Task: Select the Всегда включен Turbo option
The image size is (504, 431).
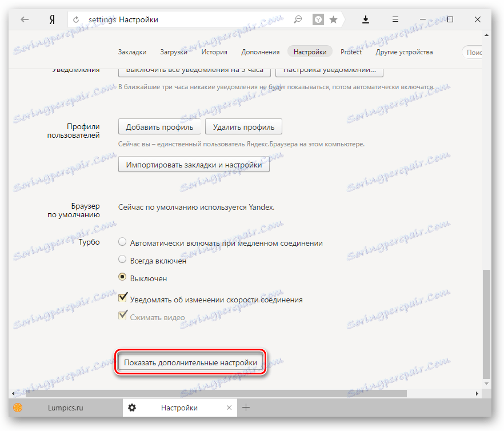Action: click(122, 260)
